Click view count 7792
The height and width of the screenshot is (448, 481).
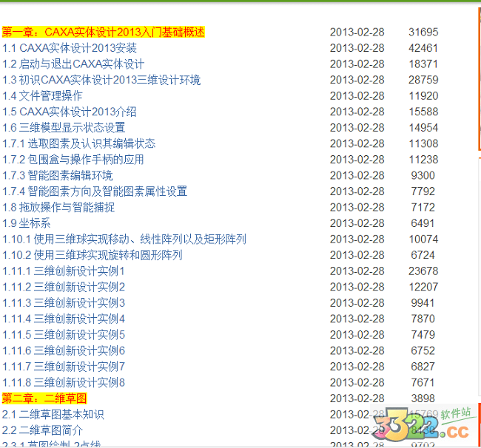click(x=423, y=191)
